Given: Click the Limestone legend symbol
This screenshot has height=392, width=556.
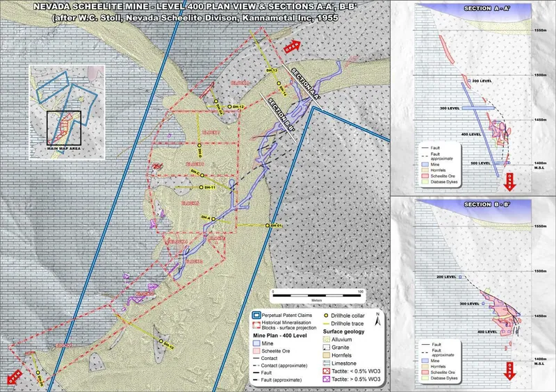Looking at the screenshot, I should (326, 364).
